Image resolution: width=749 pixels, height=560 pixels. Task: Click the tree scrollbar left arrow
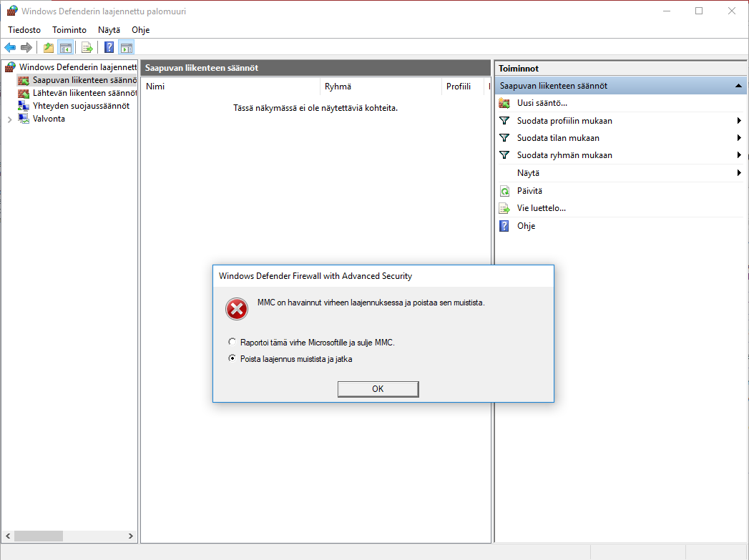pos(8,536)
